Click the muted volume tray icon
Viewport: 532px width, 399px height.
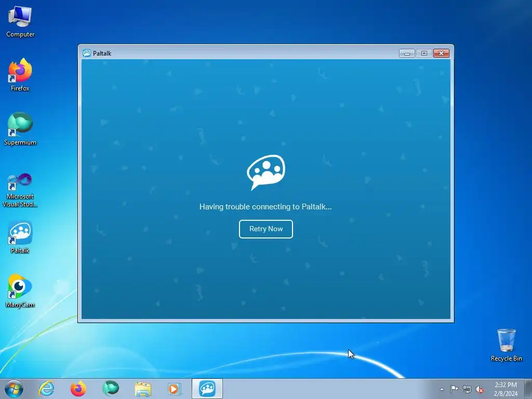click(x=480, y=389)
